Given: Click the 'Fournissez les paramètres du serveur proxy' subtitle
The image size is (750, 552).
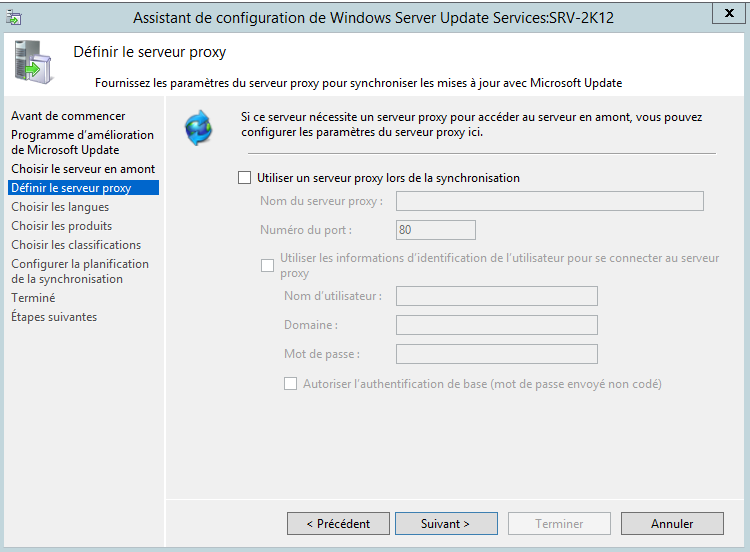Looking at the screenshot, I should (x=358, y=83).
